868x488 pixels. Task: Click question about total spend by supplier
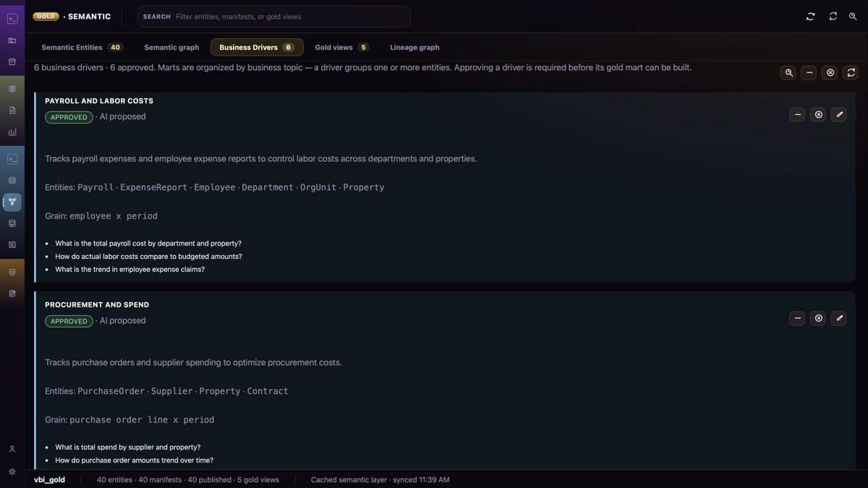[128, 448]
